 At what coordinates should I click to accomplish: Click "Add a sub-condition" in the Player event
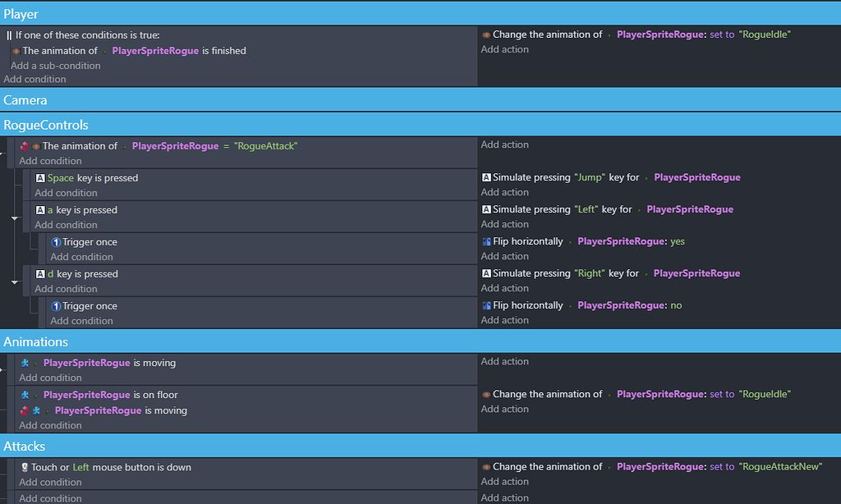coord(55,65)
